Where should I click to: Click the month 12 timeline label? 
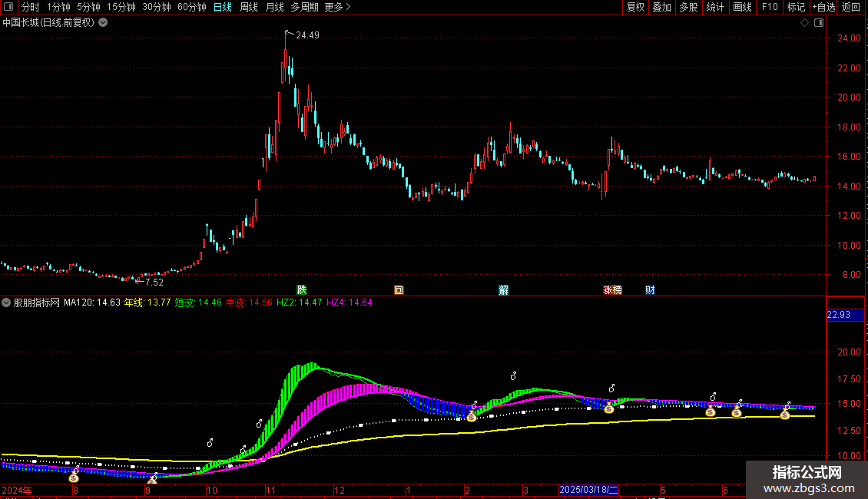pos(340,490)
